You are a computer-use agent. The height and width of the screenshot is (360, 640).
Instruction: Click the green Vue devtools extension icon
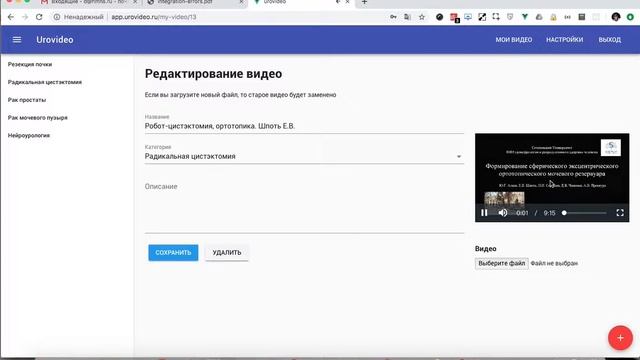pyautogui.click(x=524, y=17)
